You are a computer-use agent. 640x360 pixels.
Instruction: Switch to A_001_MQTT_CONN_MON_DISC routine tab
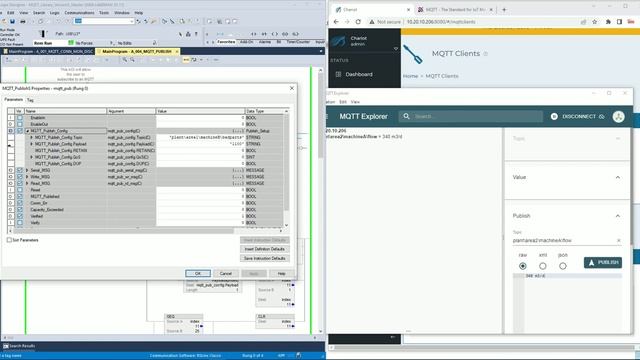[48, 51]
